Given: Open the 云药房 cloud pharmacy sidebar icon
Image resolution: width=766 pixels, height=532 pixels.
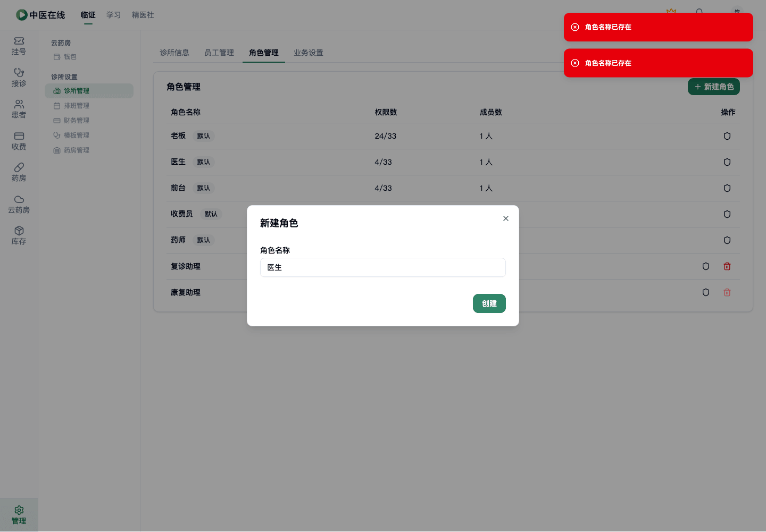Looking at the screenshot, I should [x=19, y=205].
